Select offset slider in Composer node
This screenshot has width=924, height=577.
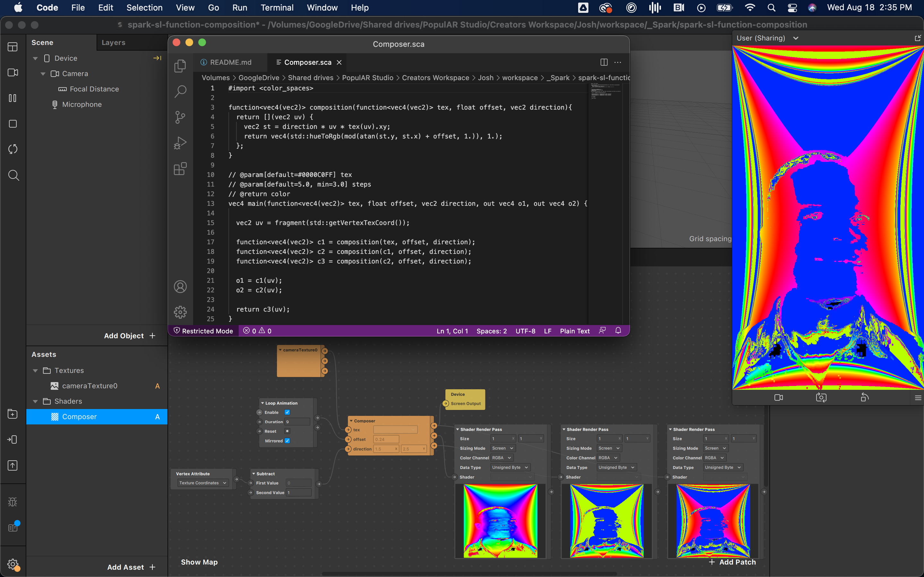[x=384, y=439]
